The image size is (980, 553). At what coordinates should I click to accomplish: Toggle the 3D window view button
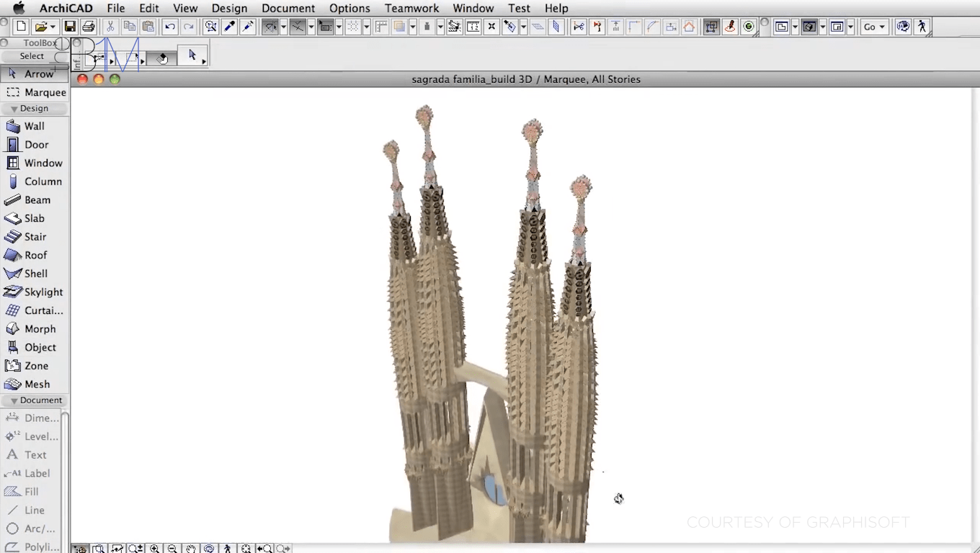(809, 27)
